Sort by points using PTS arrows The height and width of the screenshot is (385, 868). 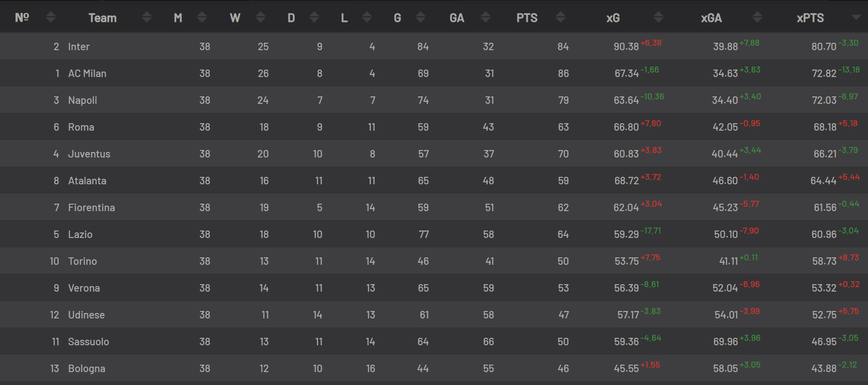[560, 17]
